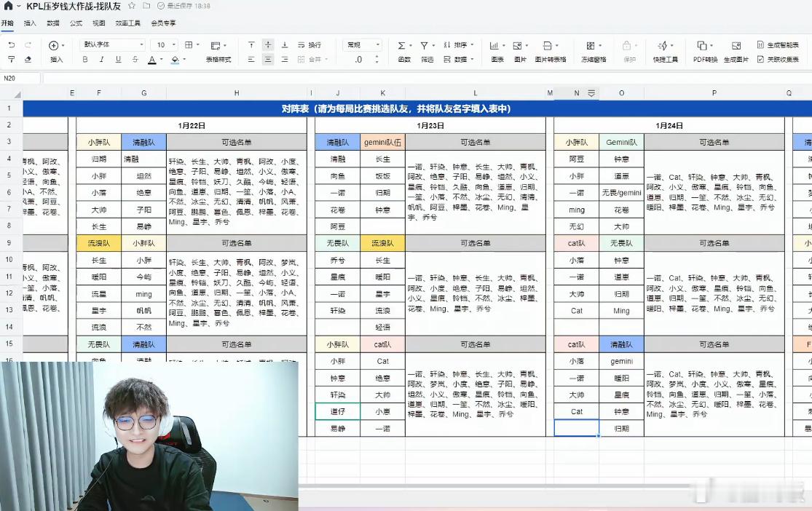The height and width of the screenshot is (511, 812).
Task: Click the 图片转表格 icon
Action: (x=548, y=46)
